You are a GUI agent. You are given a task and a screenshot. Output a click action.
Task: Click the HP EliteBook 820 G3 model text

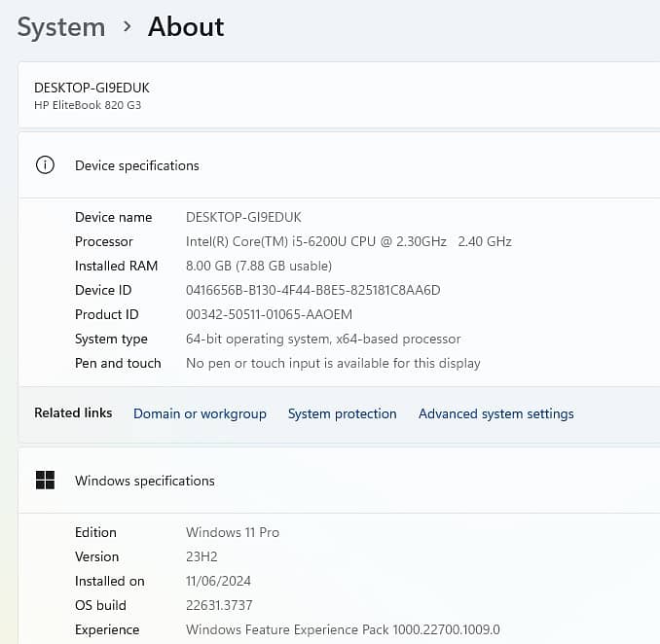tap(88, 105)
